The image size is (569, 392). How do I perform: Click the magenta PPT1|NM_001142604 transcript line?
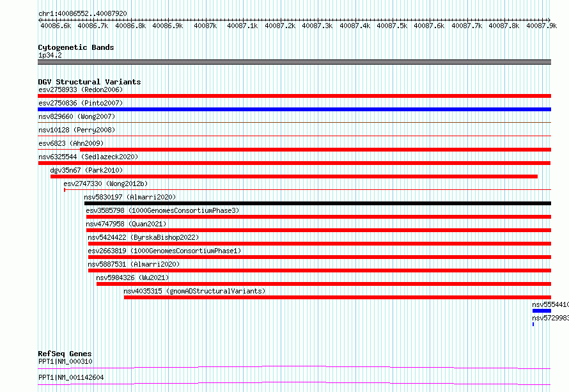[x=294, y=383]
